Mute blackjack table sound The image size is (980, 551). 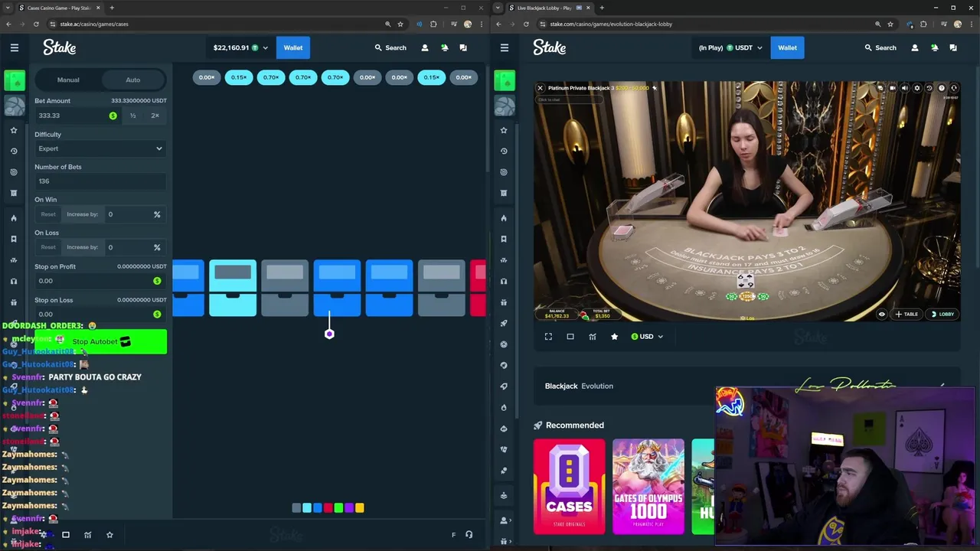tap(905, 88)
